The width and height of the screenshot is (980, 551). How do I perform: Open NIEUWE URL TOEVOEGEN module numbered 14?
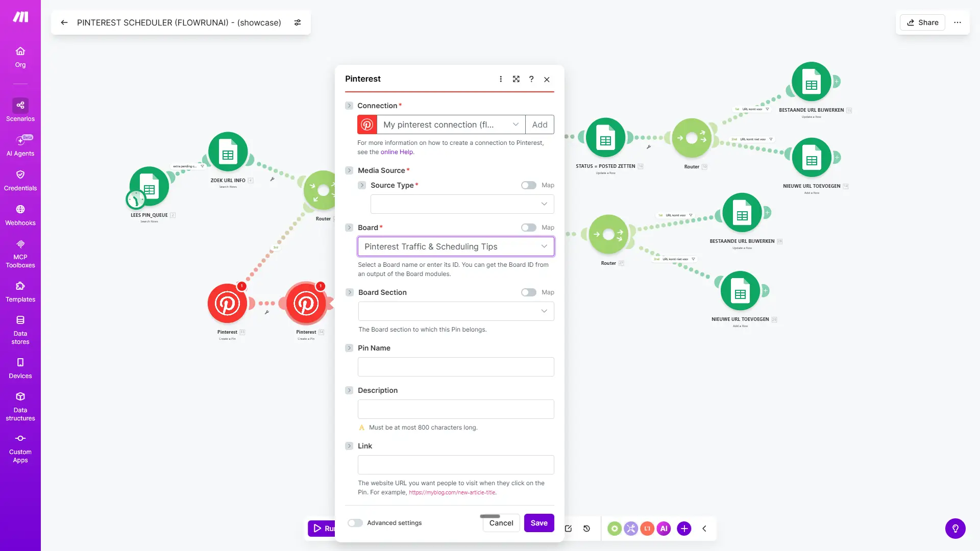pyautogui.click(x=811, y=158)
